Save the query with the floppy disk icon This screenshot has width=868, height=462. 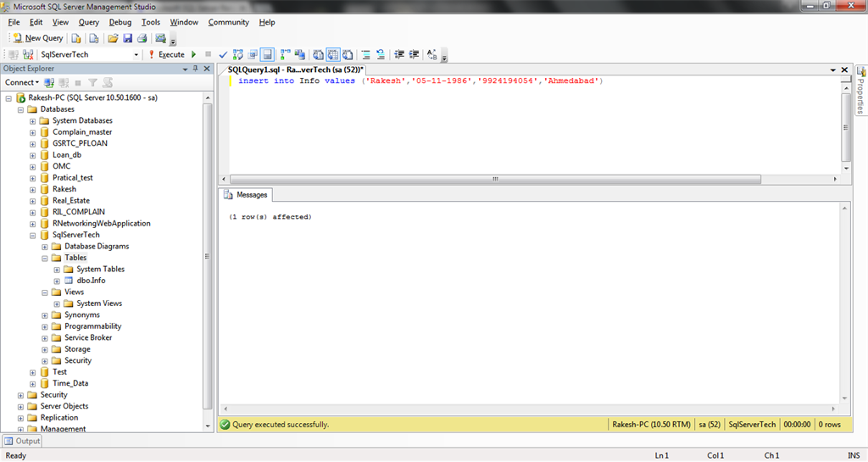click(127, 38)
